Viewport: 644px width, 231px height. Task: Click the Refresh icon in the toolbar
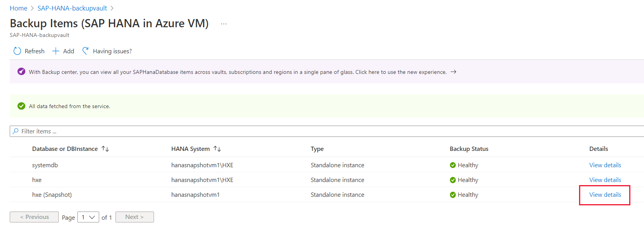pyautogui.click(x=17, y=51)
